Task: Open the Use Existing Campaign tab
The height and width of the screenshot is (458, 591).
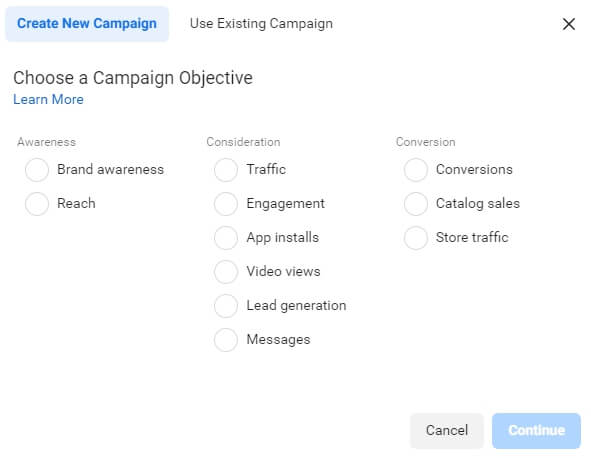Action: [x=261, y=24]
